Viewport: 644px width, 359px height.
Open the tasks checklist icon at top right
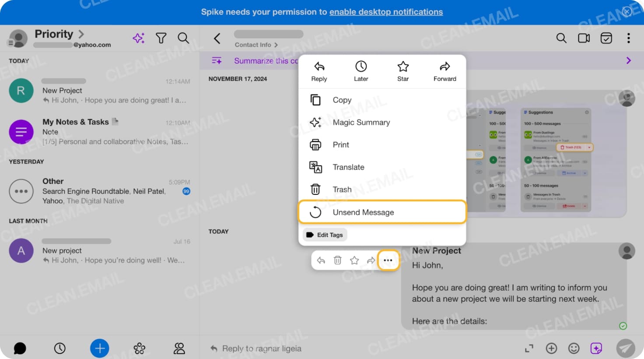(x=606, y=38)
